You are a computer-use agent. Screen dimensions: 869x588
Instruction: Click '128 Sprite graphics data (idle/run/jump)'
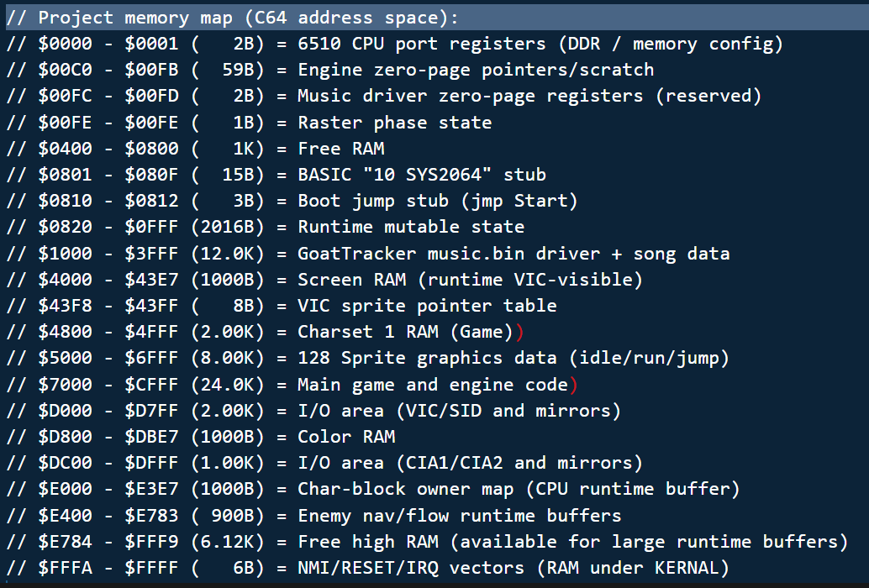(513, 358)
